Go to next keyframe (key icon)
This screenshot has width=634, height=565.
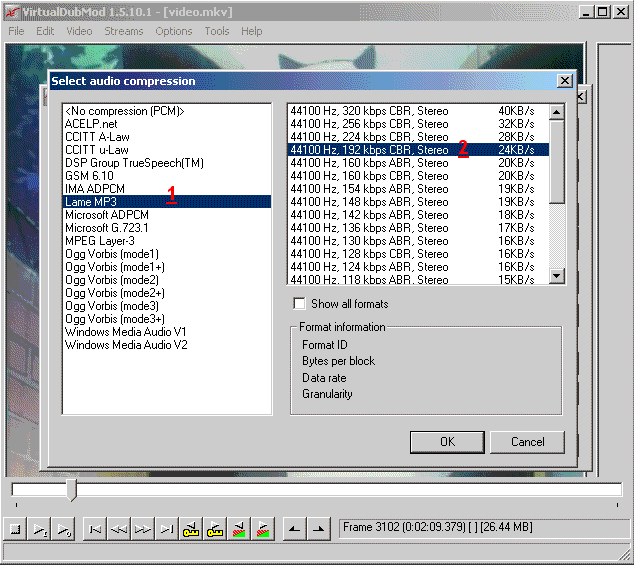click(215, 529)
